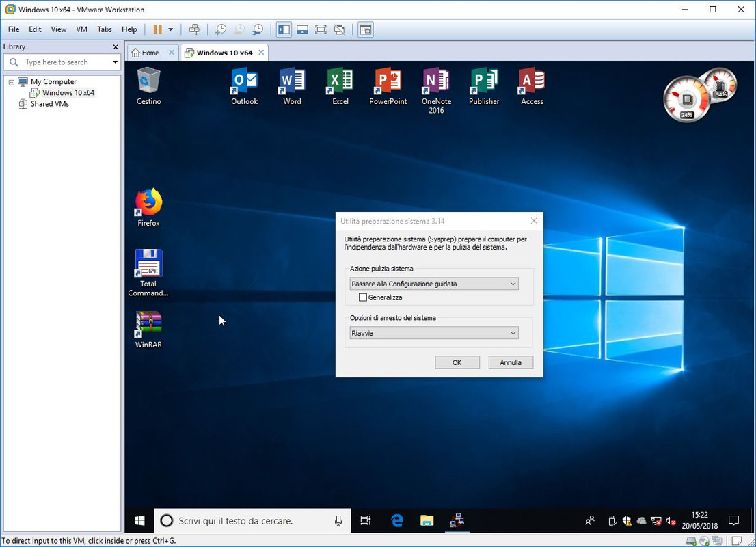Close the Utilità preparazione sistema dialog
The height and width of the screenshot is (547, 756).
pos(534,221)
